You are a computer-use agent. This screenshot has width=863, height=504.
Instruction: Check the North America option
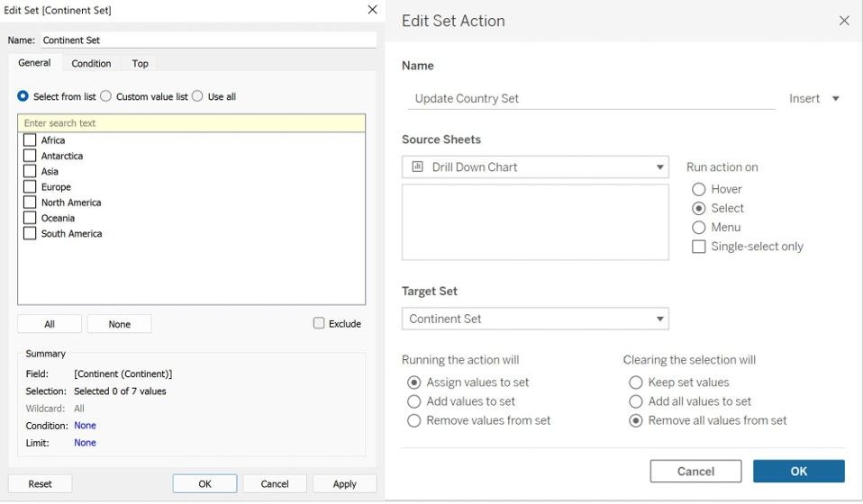click(30, 202)
